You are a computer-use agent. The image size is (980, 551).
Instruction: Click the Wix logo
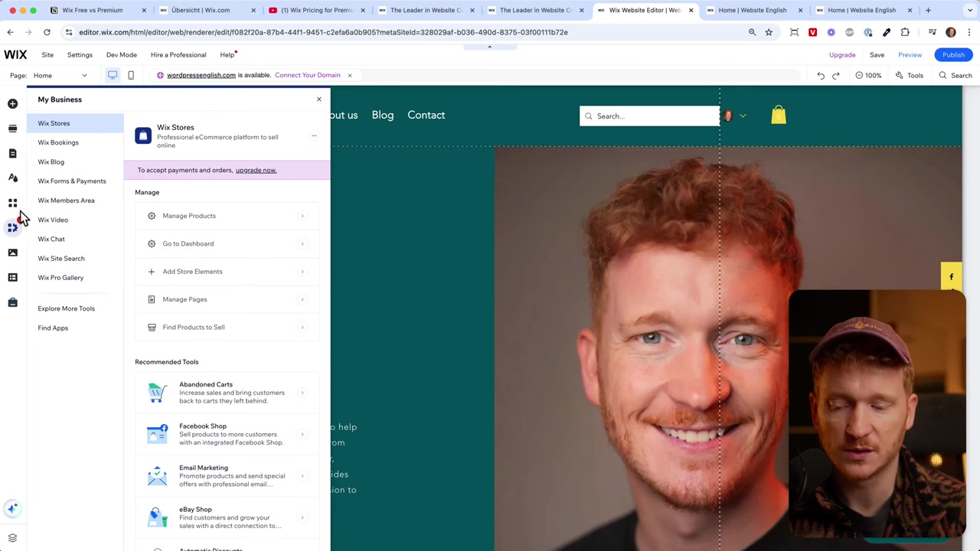[15, 55]
